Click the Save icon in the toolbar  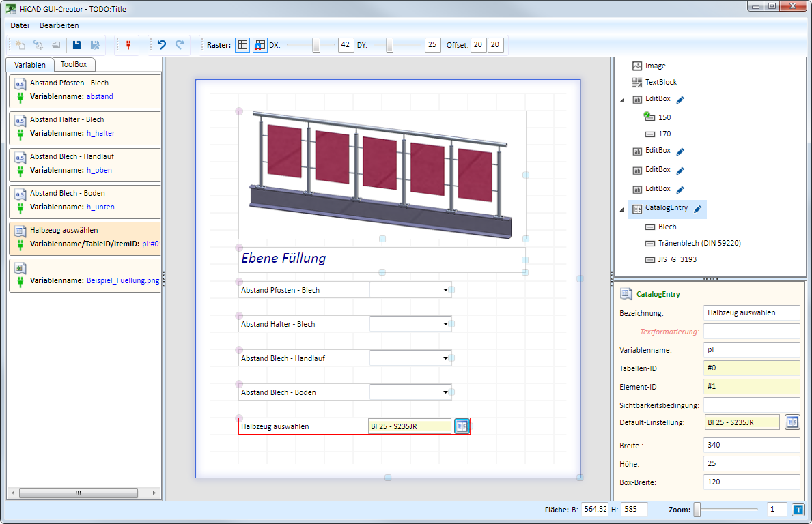(77, 45)
